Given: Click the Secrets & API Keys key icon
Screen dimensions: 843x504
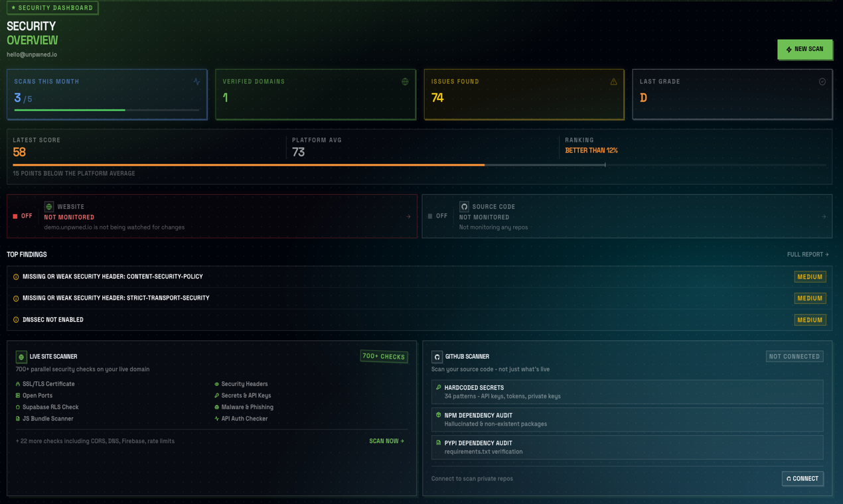Looking at the screenshot, I should [x=216, y=395].
